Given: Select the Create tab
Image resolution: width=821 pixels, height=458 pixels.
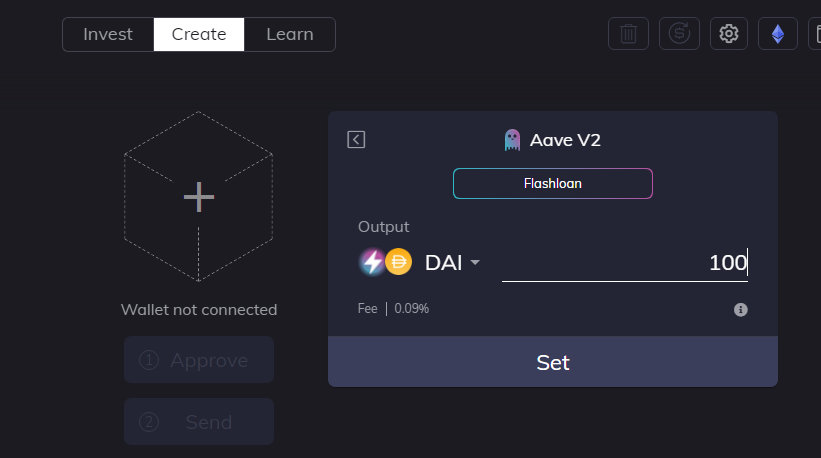Looking at the screenshot, I should (199, 35).
